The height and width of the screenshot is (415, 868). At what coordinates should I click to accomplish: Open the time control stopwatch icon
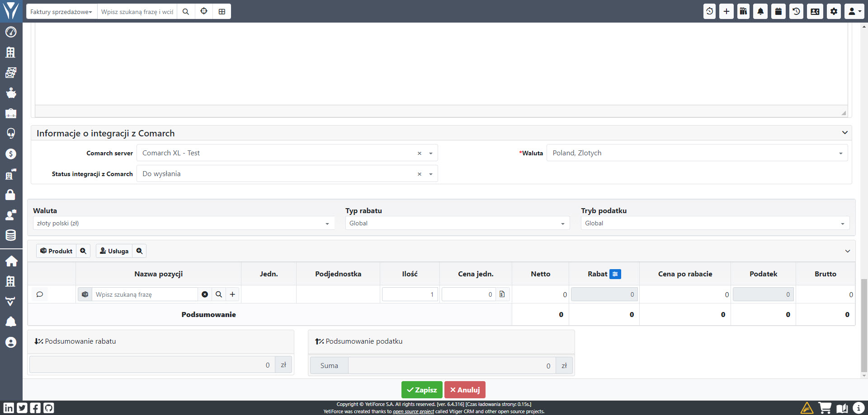pos(709,11)
